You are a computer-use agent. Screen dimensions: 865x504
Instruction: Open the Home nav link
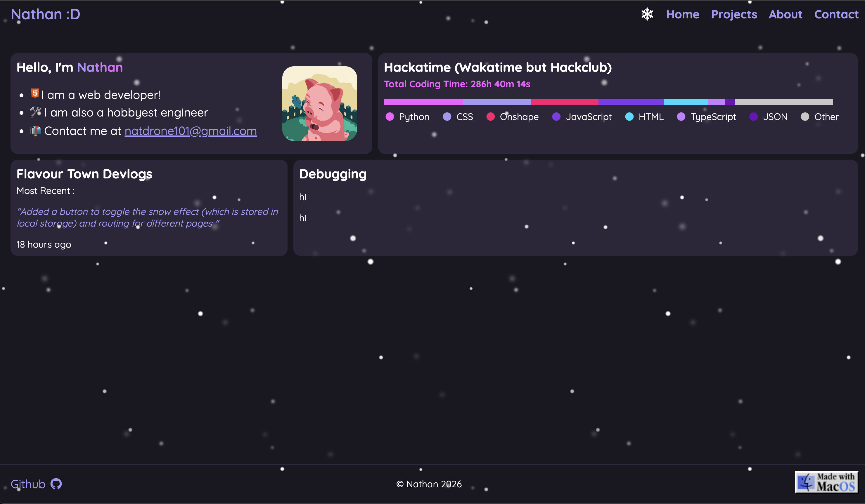point(682,14)
